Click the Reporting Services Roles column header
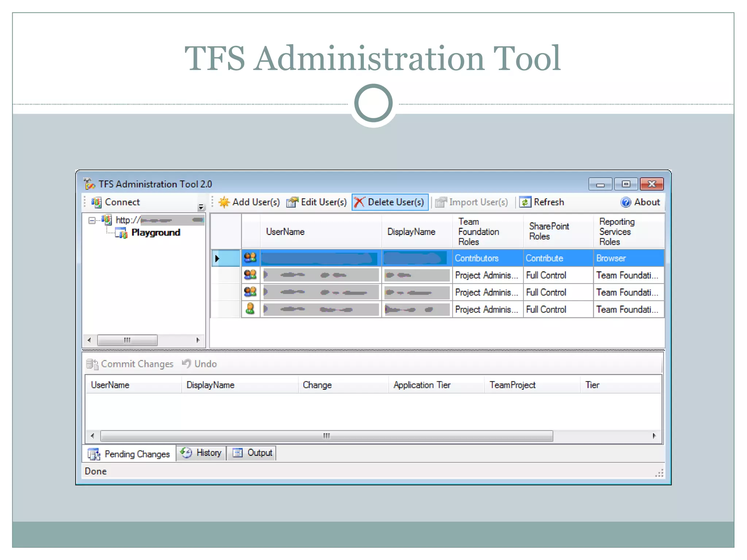This screenshot has height=560, width=747. (629, 232)
